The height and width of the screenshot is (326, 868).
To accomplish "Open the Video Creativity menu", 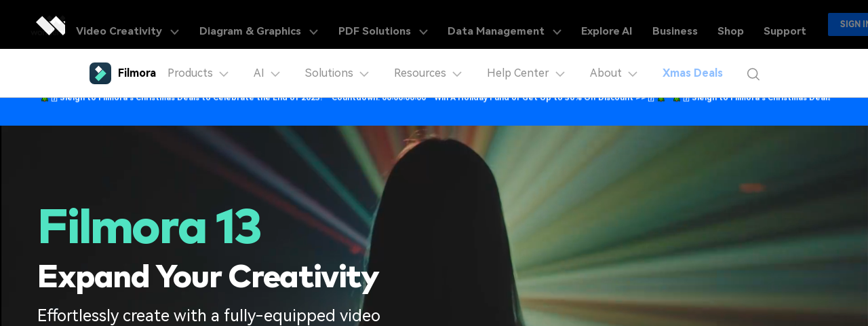I will [x=119, y=31].
